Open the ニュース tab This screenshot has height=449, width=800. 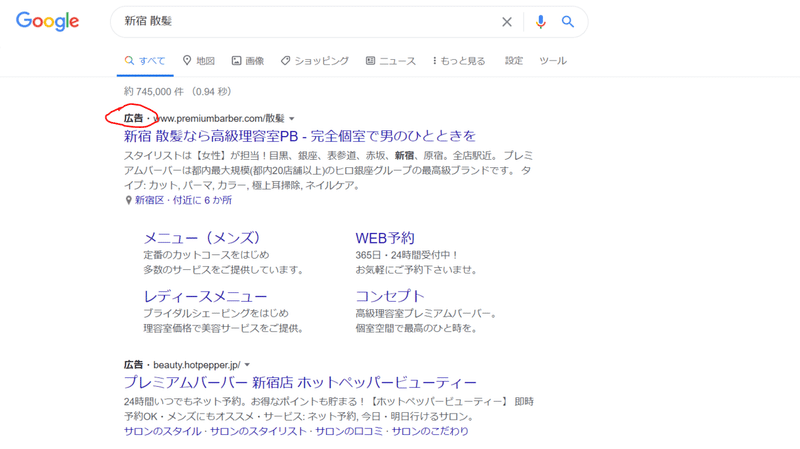pyautogui.click(x=391, y=61)
